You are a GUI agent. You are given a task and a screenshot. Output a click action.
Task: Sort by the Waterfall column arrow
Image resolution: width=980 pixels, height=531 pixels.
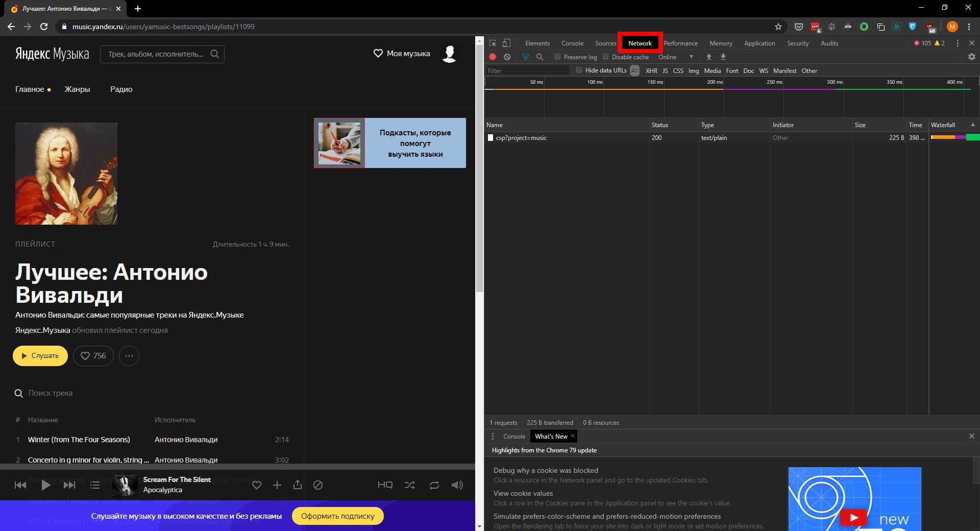(972, 125)
